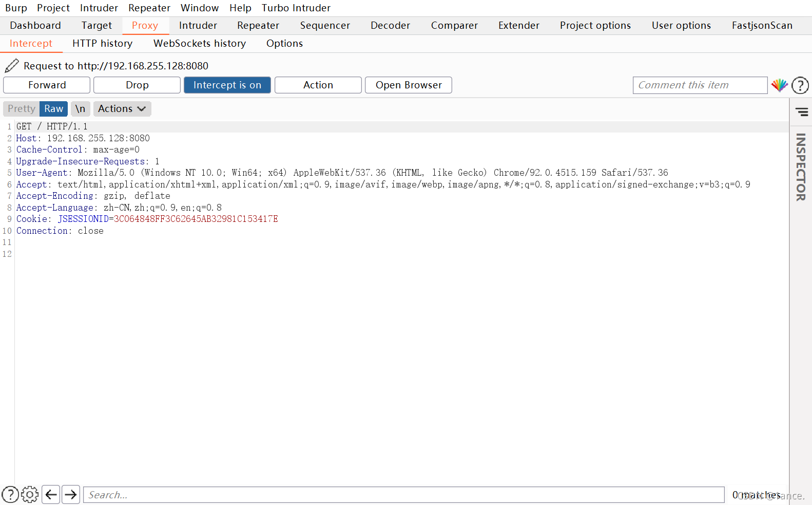Click the Forward button
The image size is (812, 505).
point(47,85)
